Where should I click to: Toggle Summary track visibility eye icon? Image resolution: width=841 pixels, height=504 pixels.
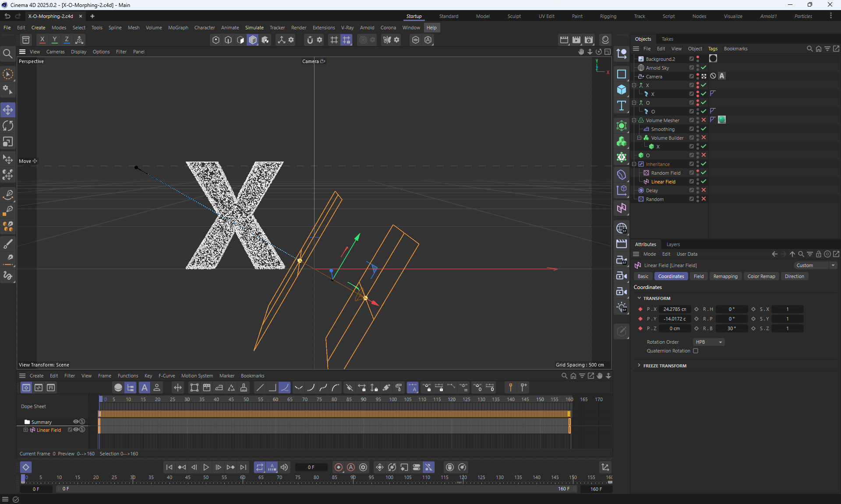click(76, 422)
